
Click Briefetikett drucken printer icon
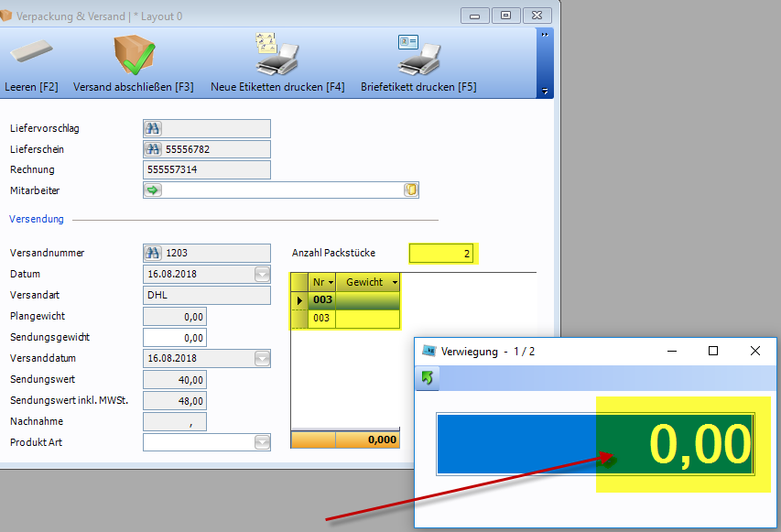pyautogui.click(x=418, y=55)
